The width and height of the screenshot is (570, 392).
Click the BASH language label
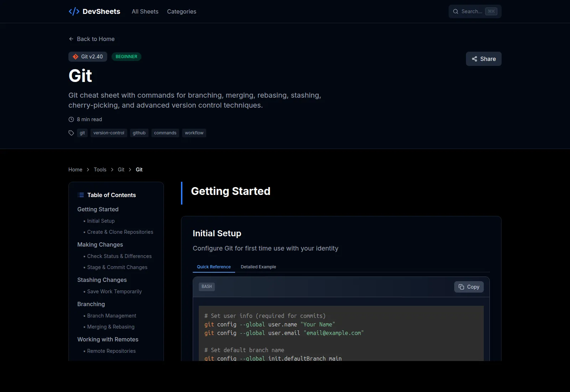click(x=207, y=287)
